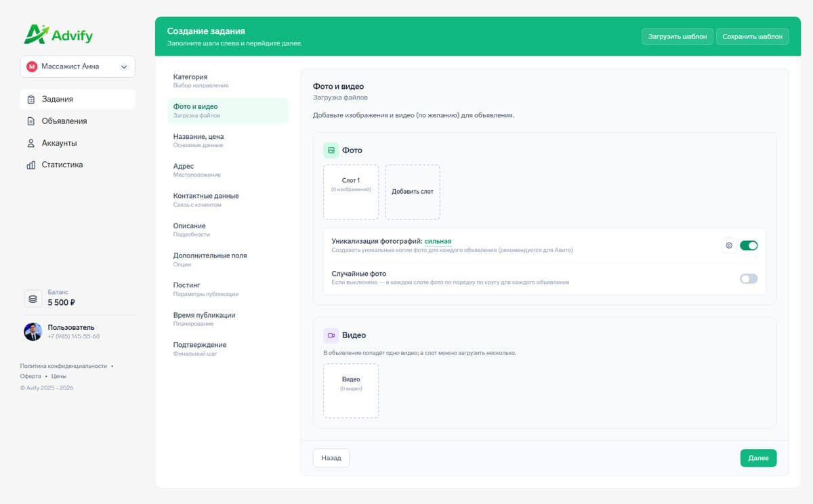The width and height of the screenshot is (813, 504).
Task: Switch to the Постинг step
Action: 228,289
